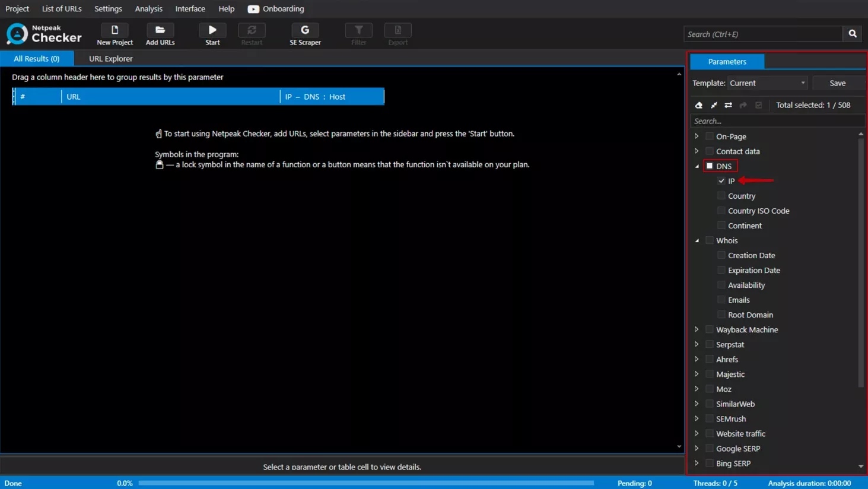The image size is (868, 489).
Task: Tick the Continent checkbox
Action: click(721, 226)
